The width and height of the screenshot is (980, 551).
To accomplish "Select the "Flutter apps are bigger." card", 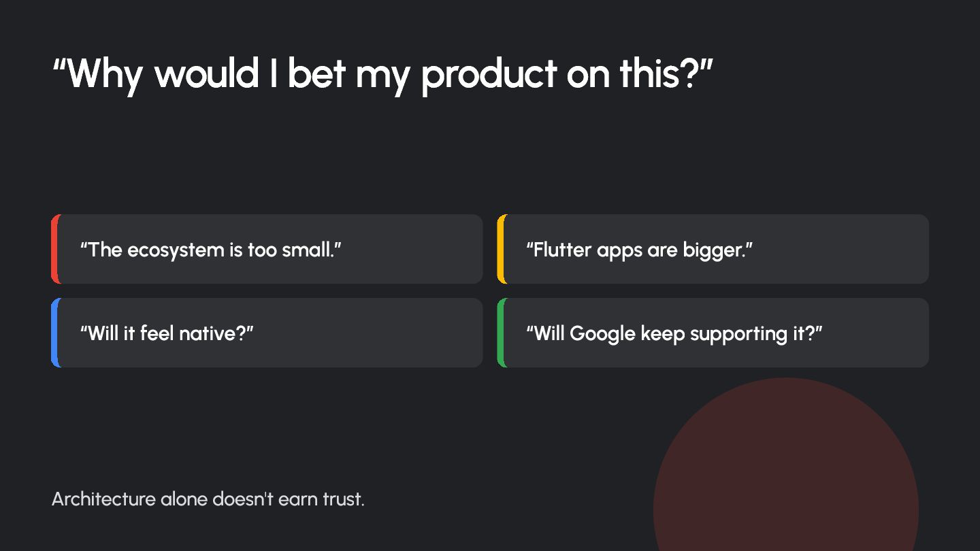I will click(x=713, y=249).
